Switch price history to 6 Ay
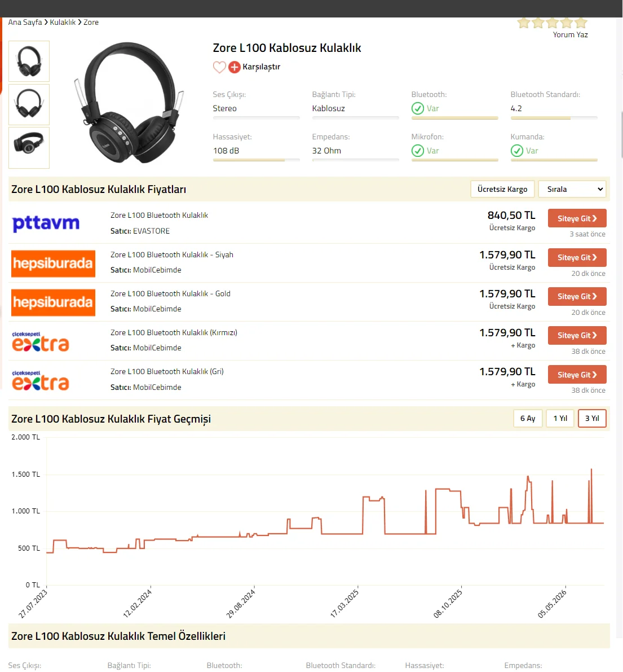This screenshot has width=623, height=672. 528,418
